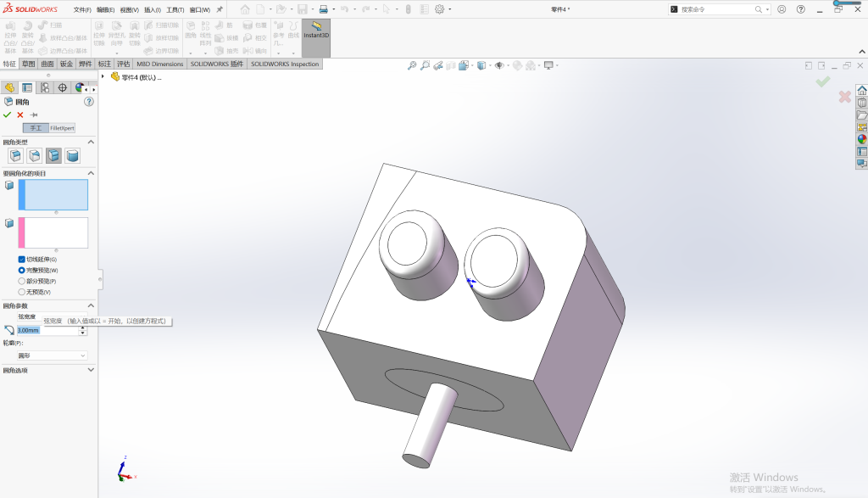Click the Print icon in the top toolbar

click(323, 9)
